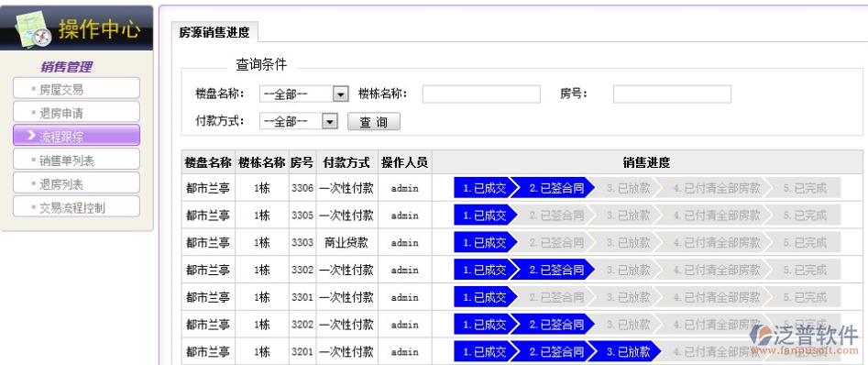Open the 房屋交易 menu item
The width and height of the screenshot is (868, 365).
click(x=76, y=89)
